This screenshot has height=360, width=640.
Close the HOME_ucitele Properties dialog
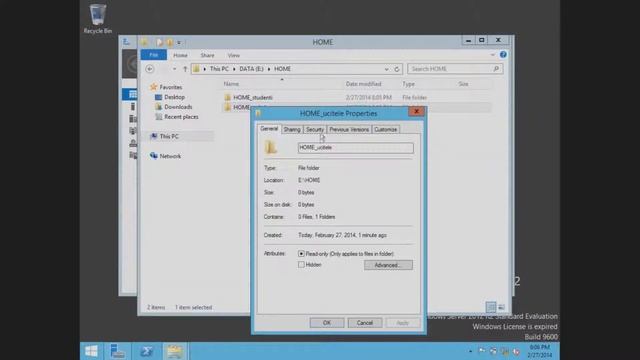pyautogui.click(x=416, y=111)
